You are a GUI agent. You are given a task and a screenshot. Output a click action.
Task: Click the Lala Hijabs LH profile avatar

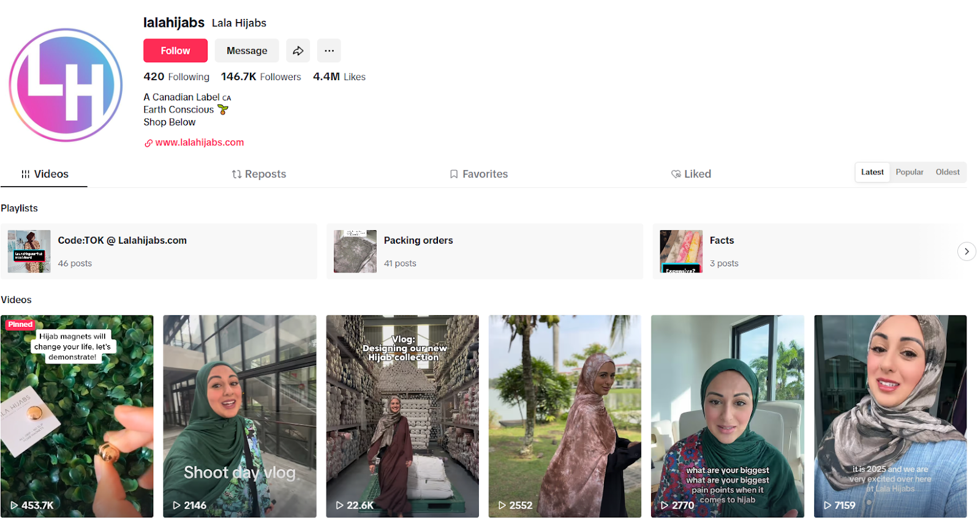[x=66, y=85]
